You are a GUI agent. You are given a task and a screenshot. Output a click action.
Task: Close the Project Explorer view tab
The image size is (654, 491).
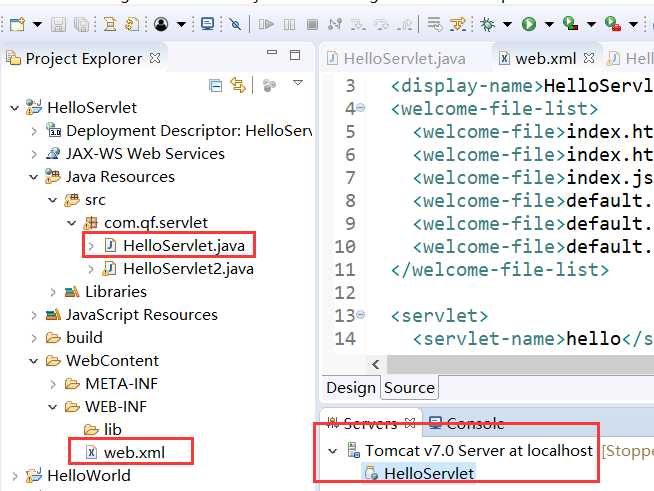click(x=155, y=58)
